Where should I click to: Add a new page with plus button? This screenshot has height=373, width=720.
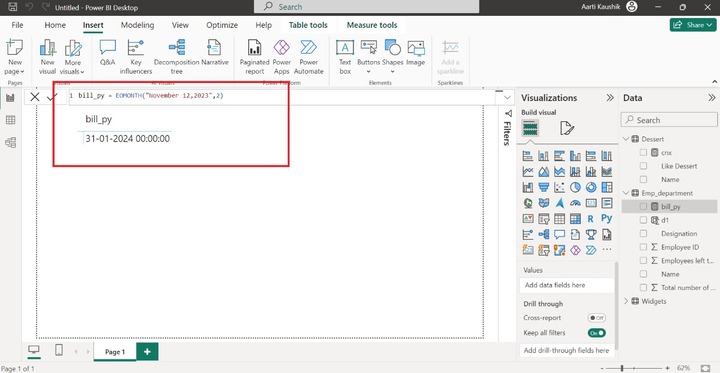147,352
